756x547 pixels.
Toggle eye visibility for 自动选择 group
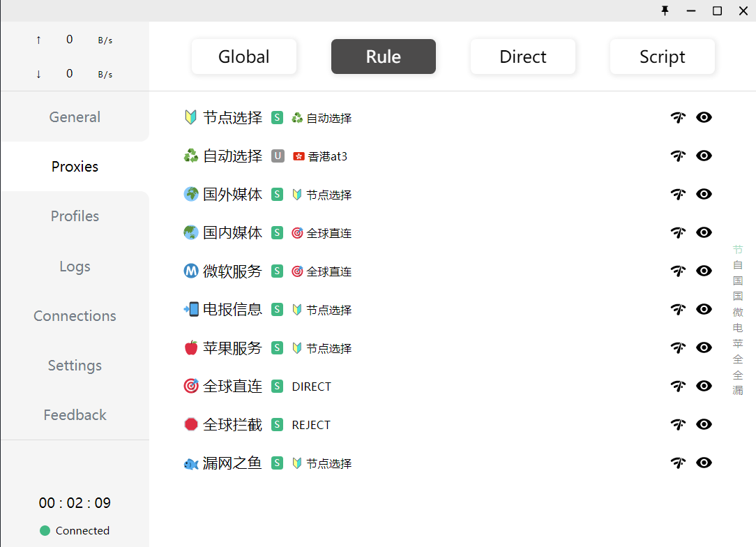click(x=704, y=156)
